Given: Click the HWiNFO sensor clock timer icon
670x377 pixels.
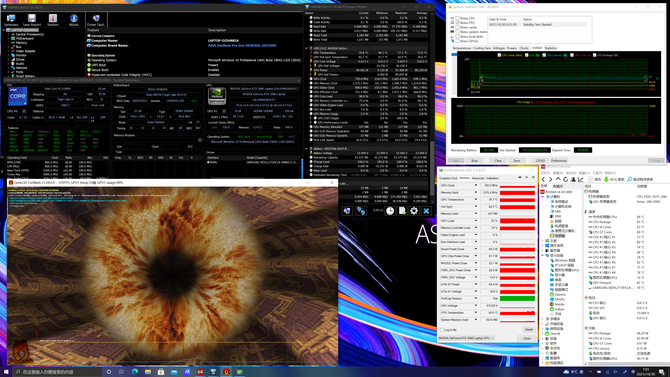Looking at the screenshot, I should 390,211.
